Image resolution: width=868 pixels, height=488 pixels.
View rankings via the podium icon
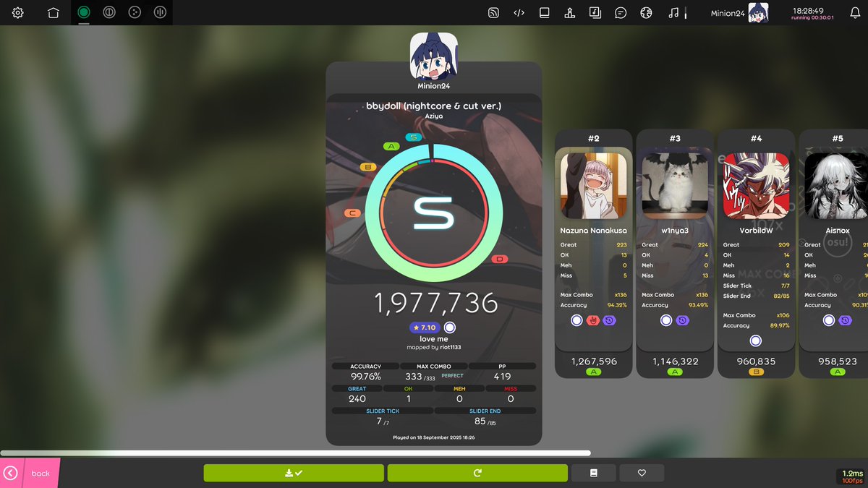[x=569, y=12]
